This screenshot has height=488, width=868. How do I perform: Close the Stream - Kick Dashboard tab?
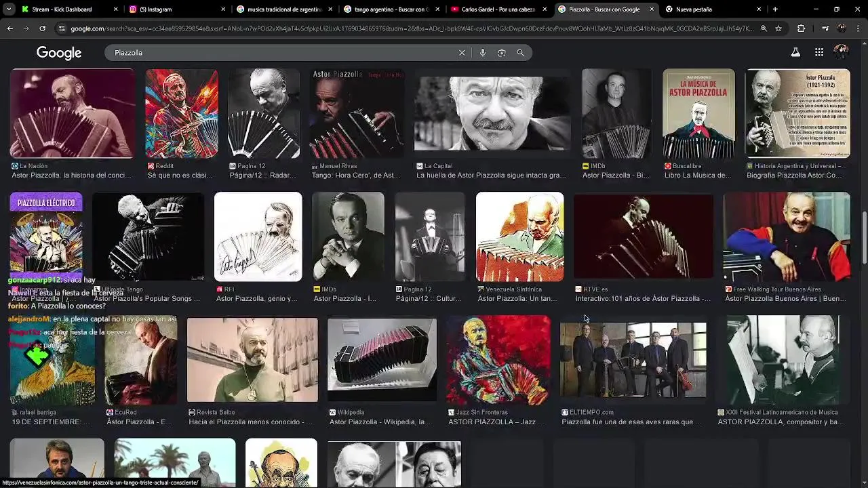(x=115, y=9)
